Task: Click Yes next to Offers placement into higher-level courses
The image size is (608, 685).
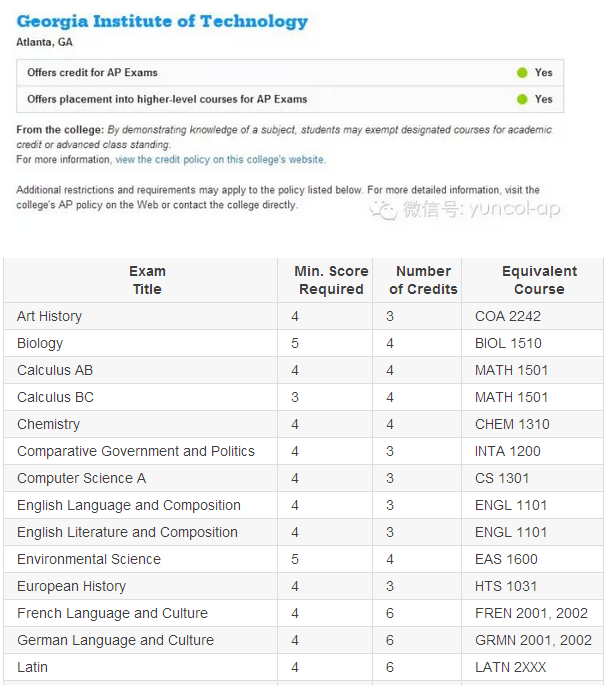Action: tap(544, 99)
